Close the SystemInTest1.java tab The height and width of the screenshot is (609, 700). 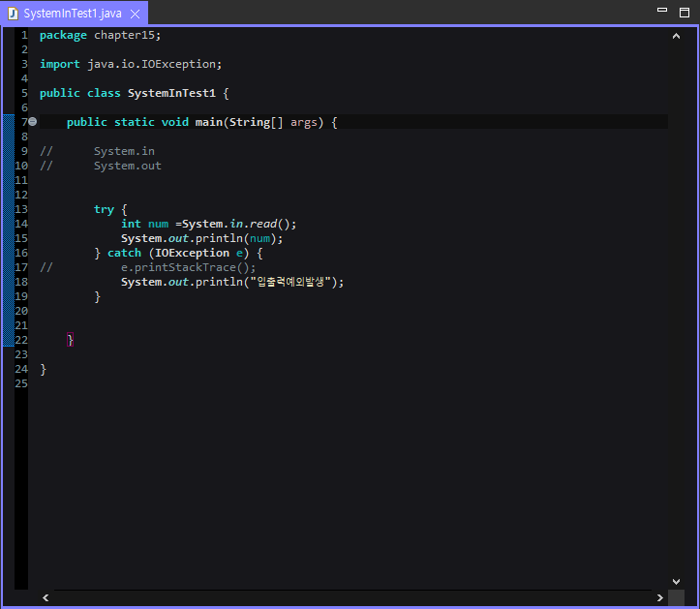[135, 15]
